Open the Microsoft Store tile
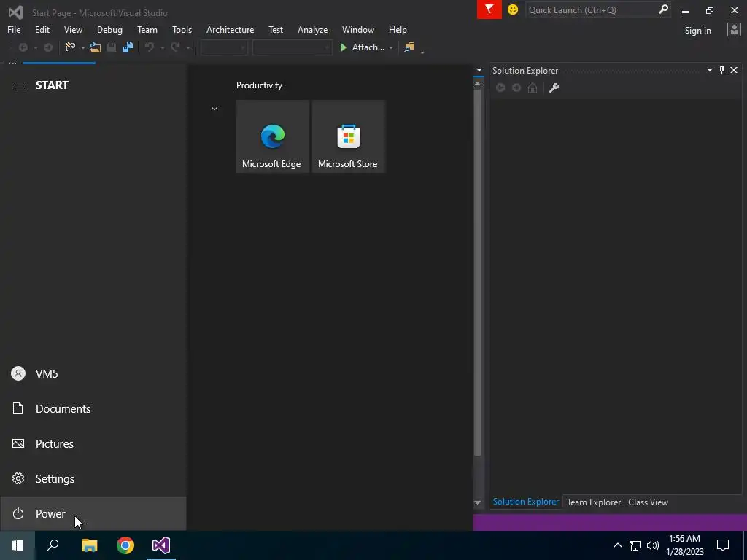This screenshot has height=560, width=747. point(348,136)
